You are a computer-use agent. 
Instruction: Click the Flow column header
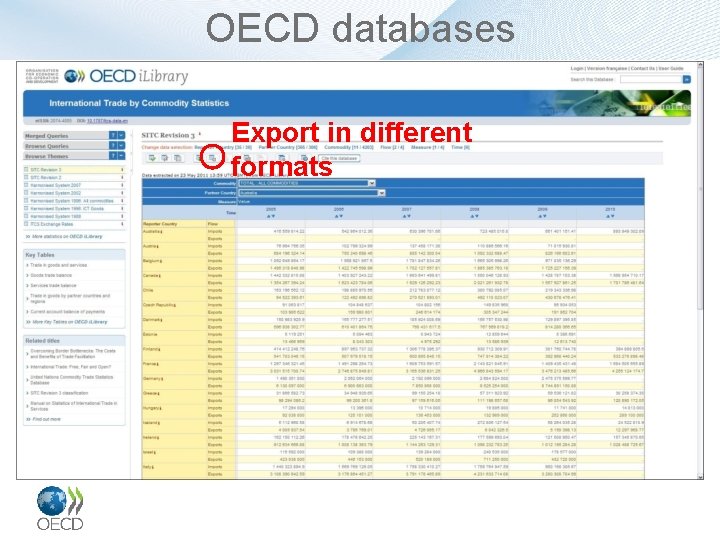[213, 224]
